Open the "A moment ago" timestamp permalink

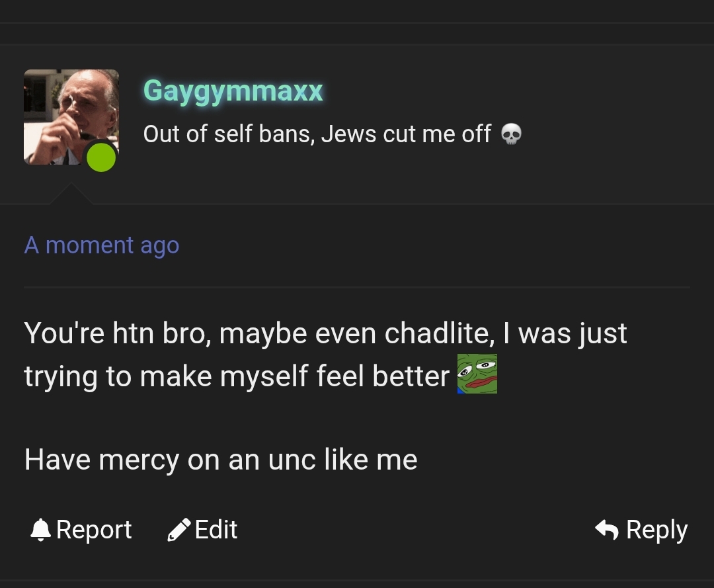point(102,245)
